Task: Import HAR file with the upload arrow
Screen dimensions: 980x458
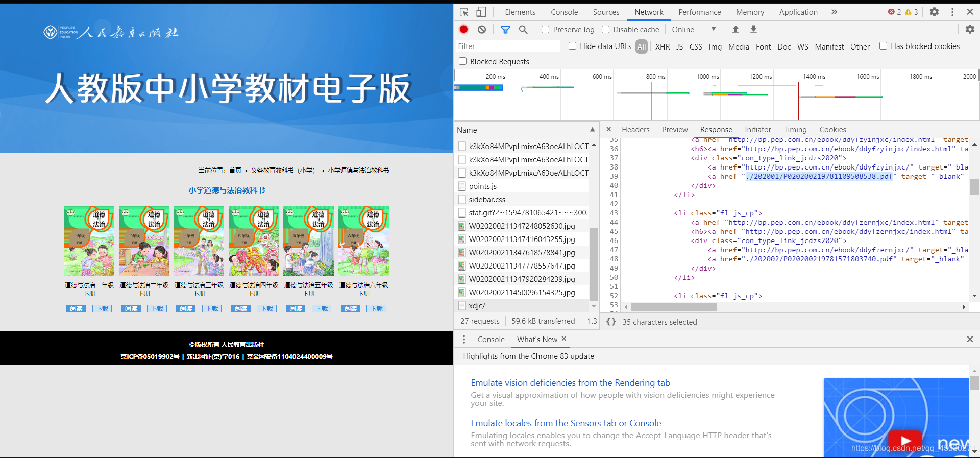Action: [736, 30]
